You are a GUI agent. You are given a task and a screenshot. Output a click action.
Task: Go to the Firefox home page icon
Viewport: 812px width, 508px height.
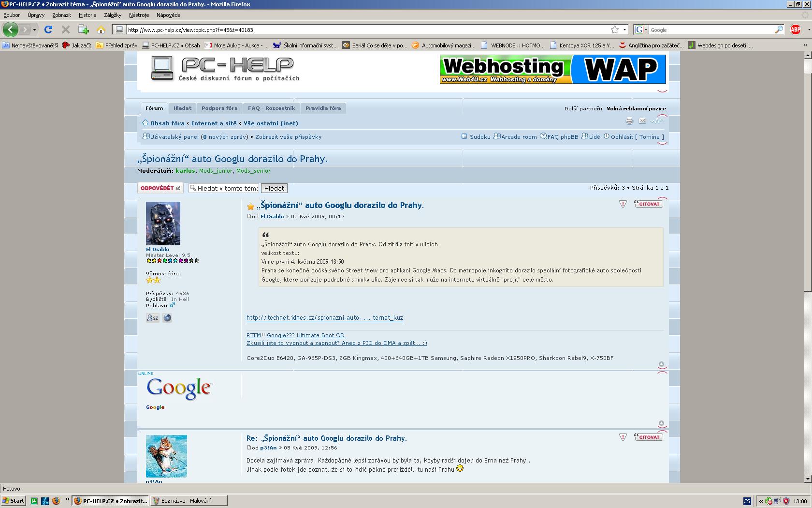click(x=101, y=30)
